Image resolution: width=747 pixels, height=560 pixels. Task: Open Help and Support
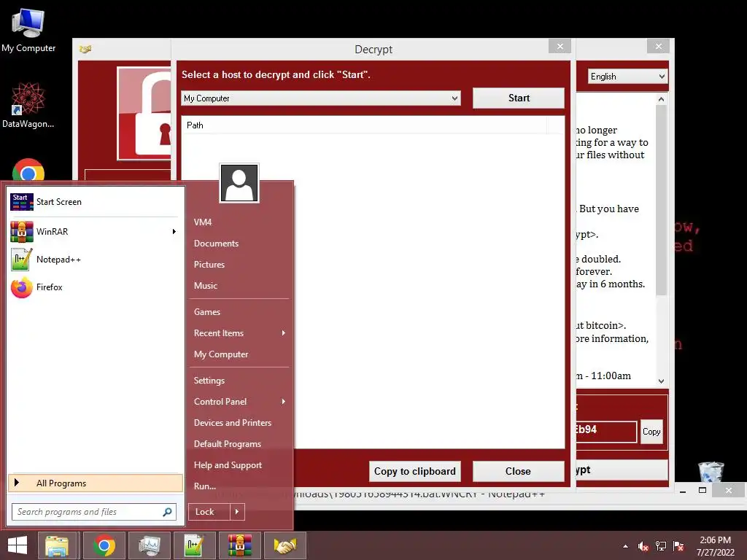click(x=228, y=465)
